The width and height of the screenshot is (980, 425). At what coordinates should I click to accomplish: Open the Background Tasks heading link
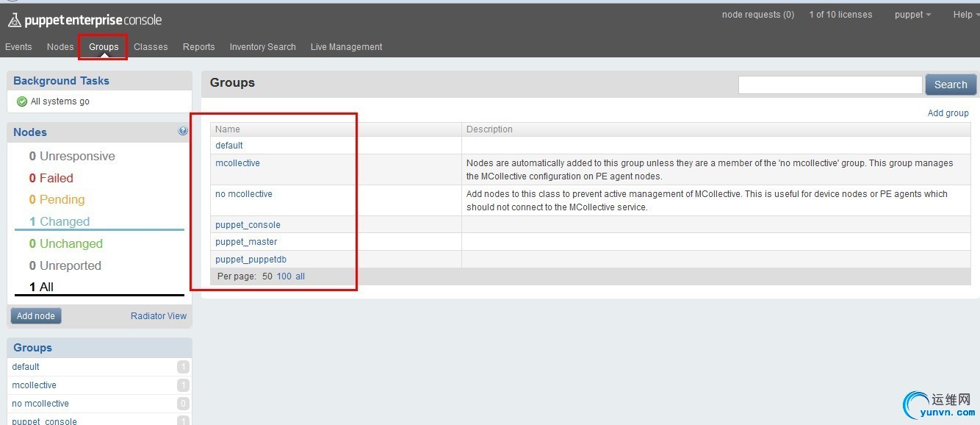tap(61, 81)
